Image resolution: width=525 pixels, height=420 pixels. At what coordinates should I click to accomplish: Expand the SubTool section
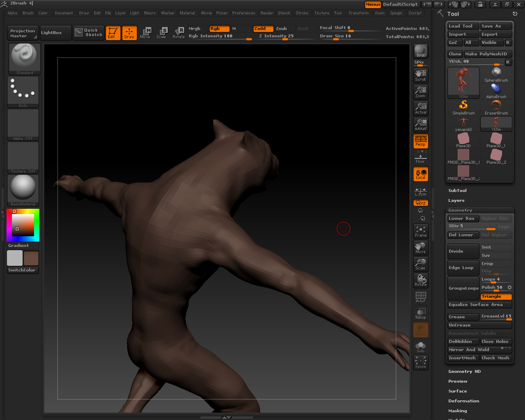pyautogui.click(x=457, y=191)
